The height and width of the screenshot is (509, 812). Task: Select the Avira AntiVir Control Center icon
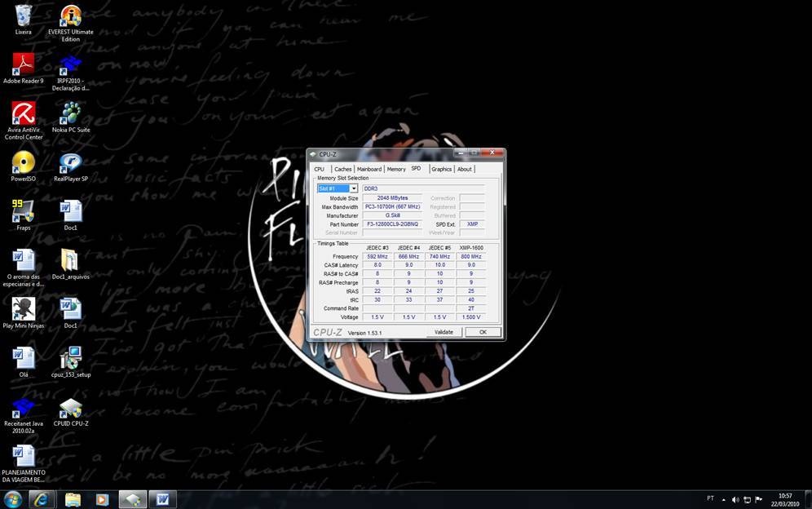24,121
